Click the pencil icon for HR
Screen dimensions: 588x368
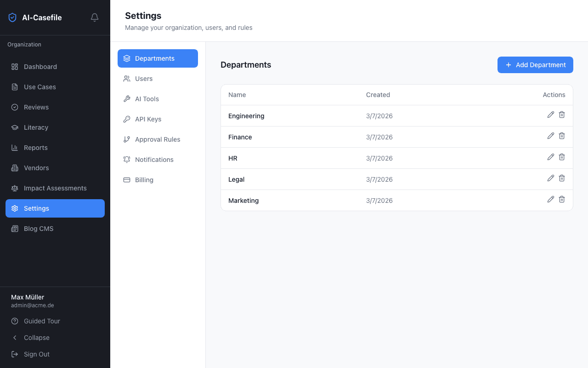point(550,157)
